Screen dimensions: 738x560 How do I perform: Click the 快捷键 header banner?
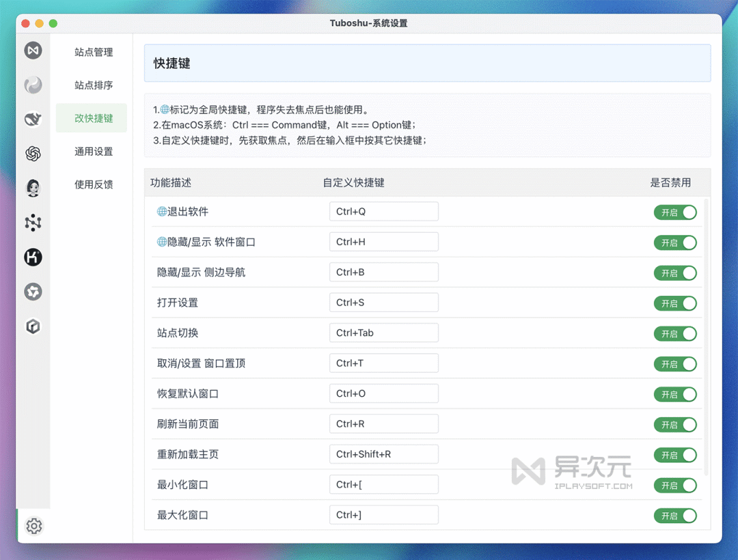coord(427,62)
